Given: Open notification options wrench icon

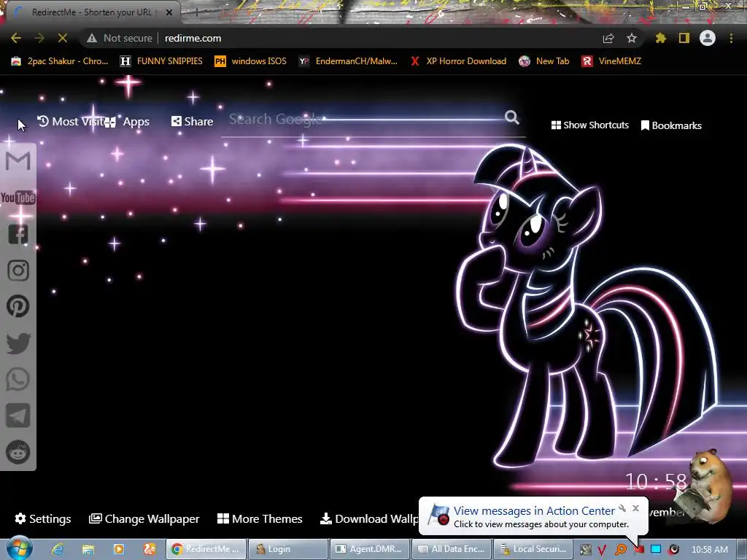Looking at the screenshot, I should 622,508.
